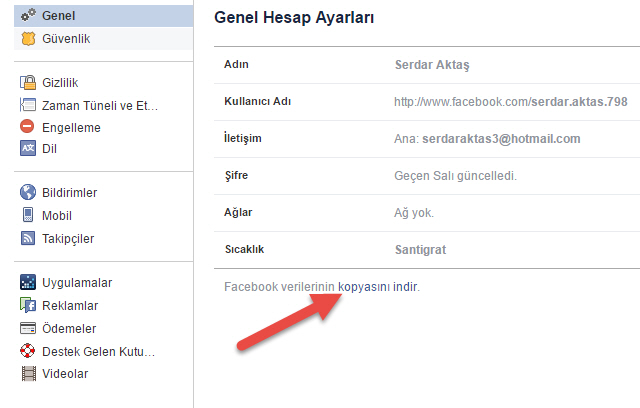
Task: Click the 'İletişim' row label
Action: [x=242, y=138]
